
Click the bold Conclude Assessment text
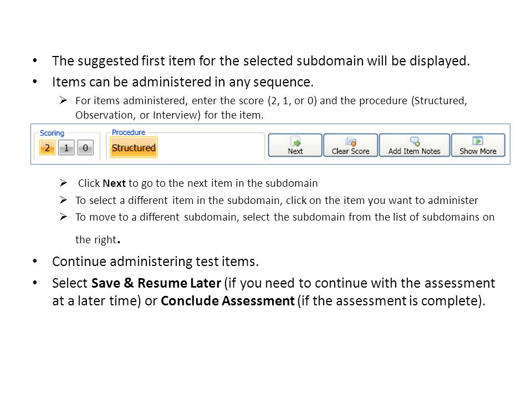pos(228,301)
